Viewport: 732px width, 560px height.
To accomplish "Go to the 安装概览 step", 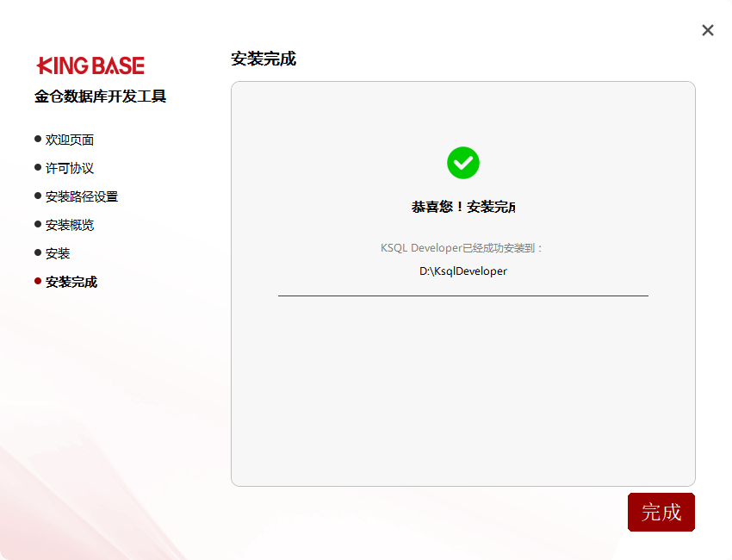I will pyautogui.click(x=69, y=225).
